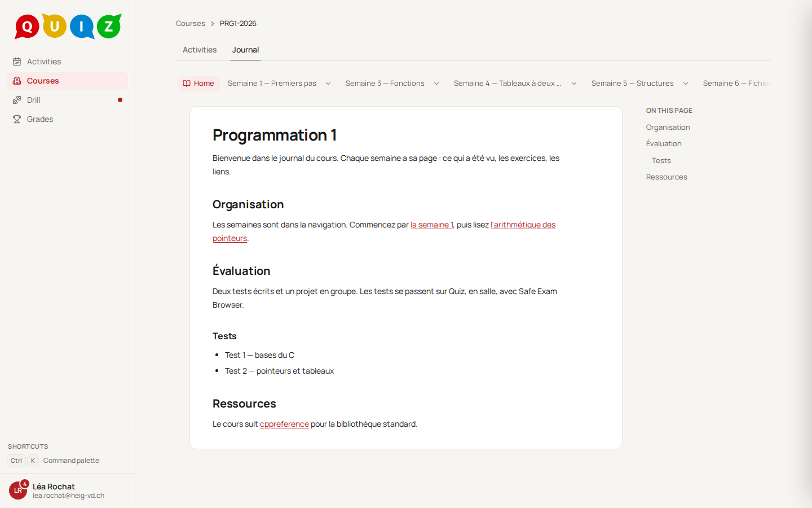Click the lea.rochat@heig-vd.ch email

68,496
